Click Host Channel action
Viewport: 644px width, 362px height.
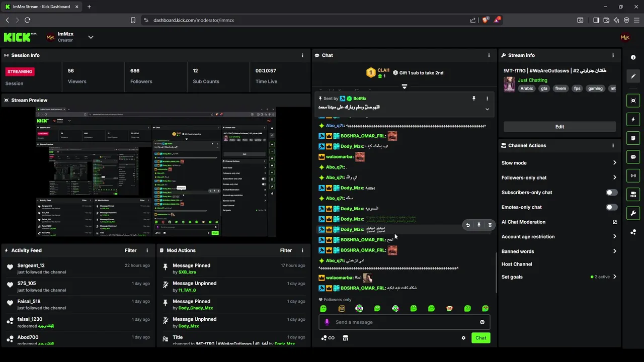click(x=517, y=264)
